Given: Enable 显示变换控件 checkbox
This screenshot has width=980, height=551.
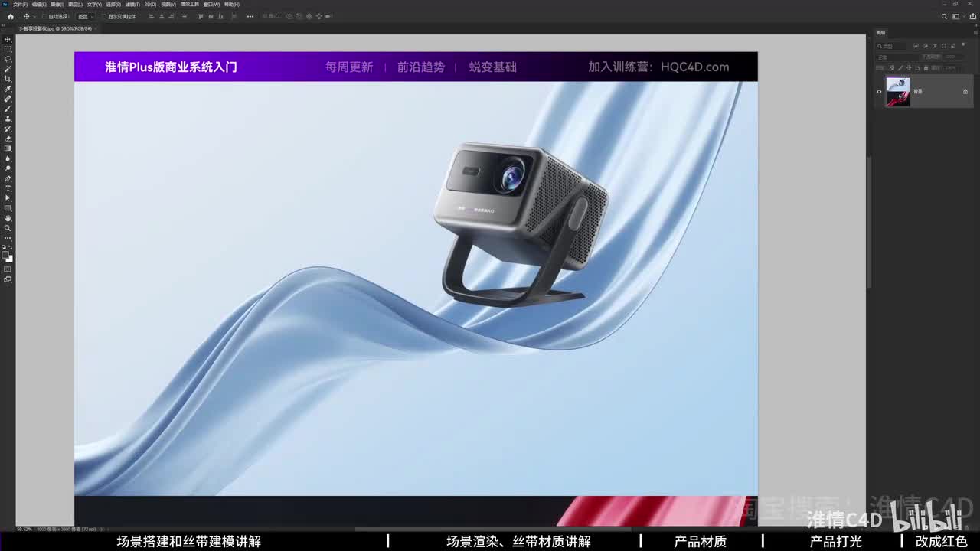Looking at the screenshot, I should tap(104, 16).
